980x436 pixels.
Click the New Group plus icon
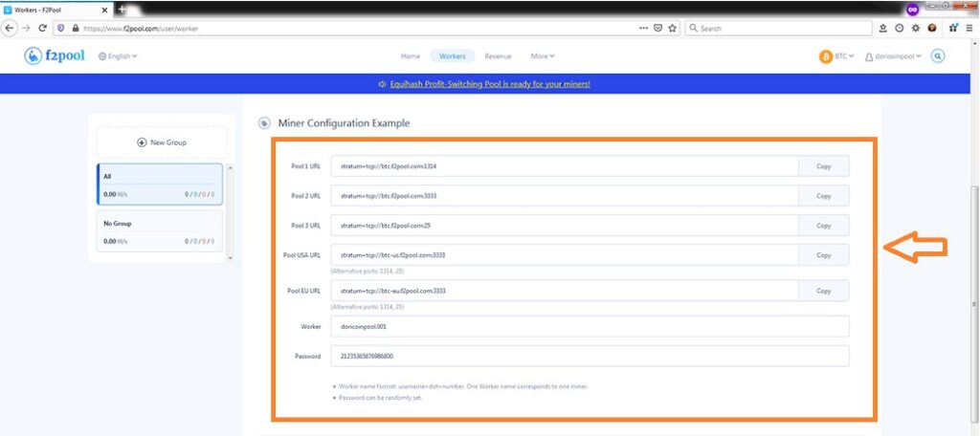click(142, 142)
